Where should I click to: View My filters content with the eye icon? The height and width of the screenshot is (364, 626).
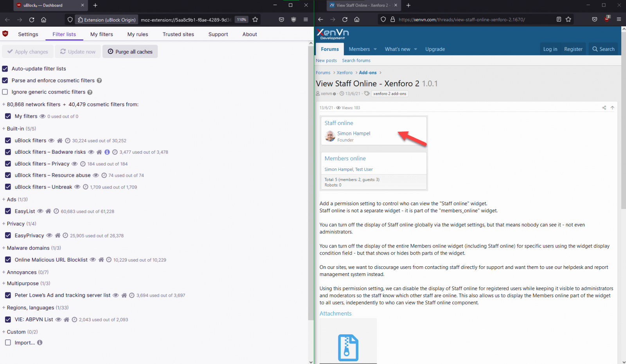point(43,116)
